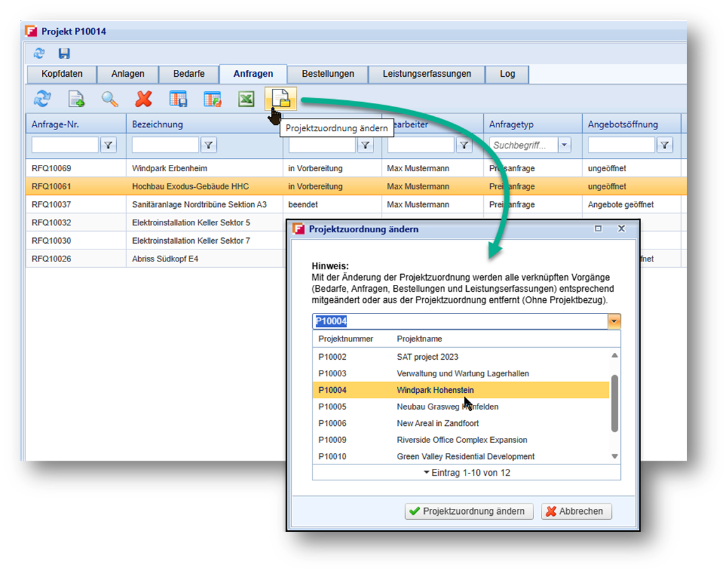Choose P10003 Verwaltung und Wartung Lagerhallen
This screenshot has width=728, height=573.
460,374
